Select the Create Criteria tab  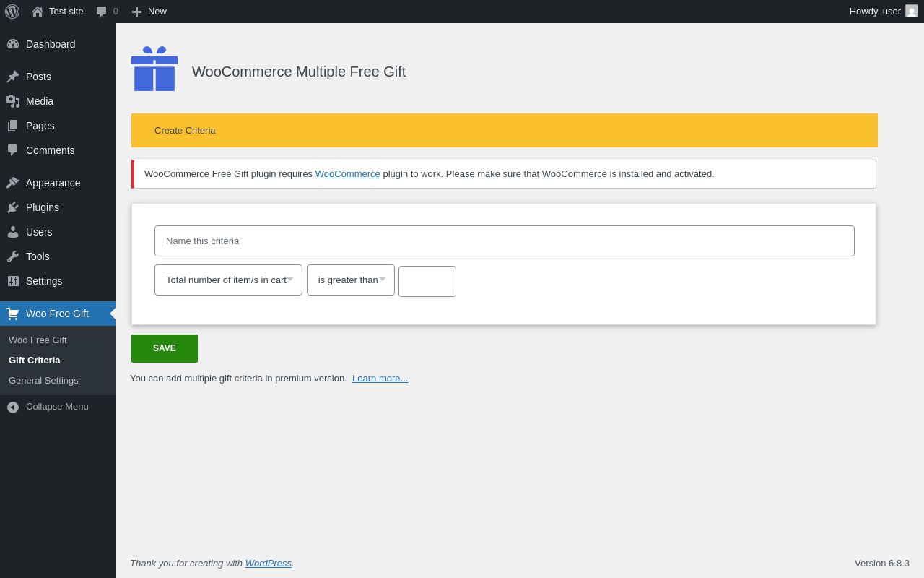185,131
